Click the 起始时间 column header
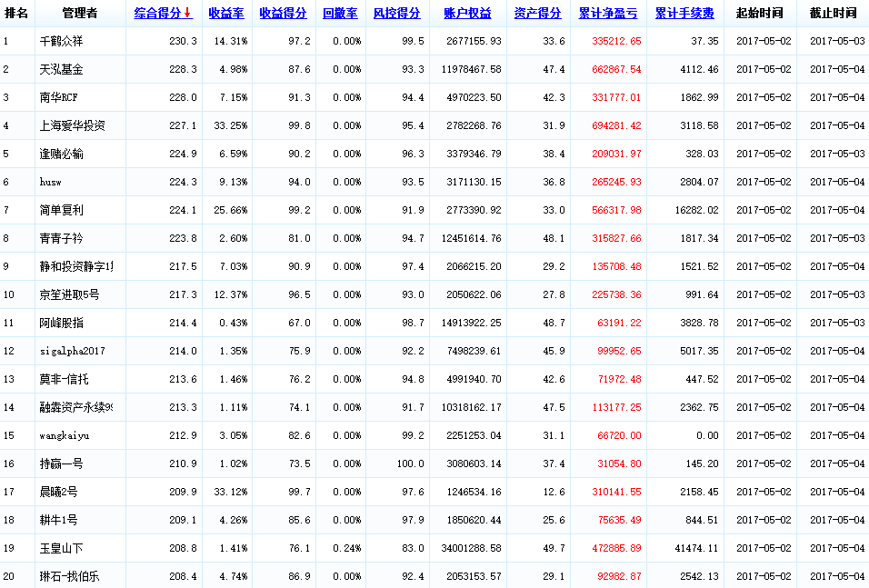869x588 pixels. (x=759, y=13)
